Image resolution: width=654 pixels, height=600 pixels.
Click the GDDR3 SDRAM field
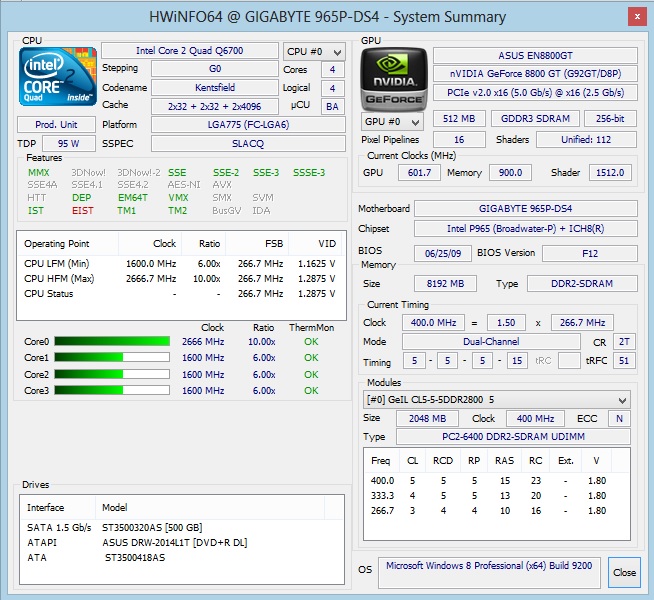[536, 119]
